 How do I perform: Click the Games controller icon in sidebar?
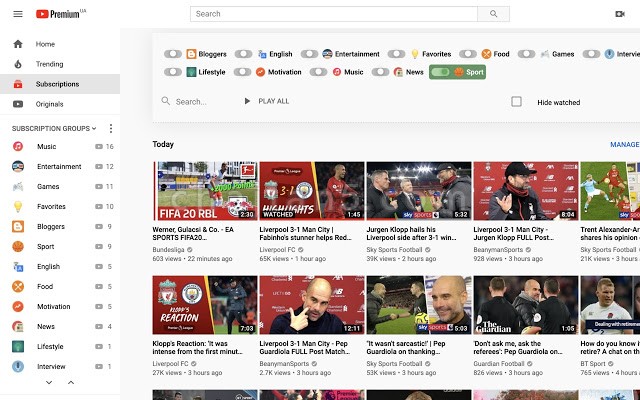(18, 187)
